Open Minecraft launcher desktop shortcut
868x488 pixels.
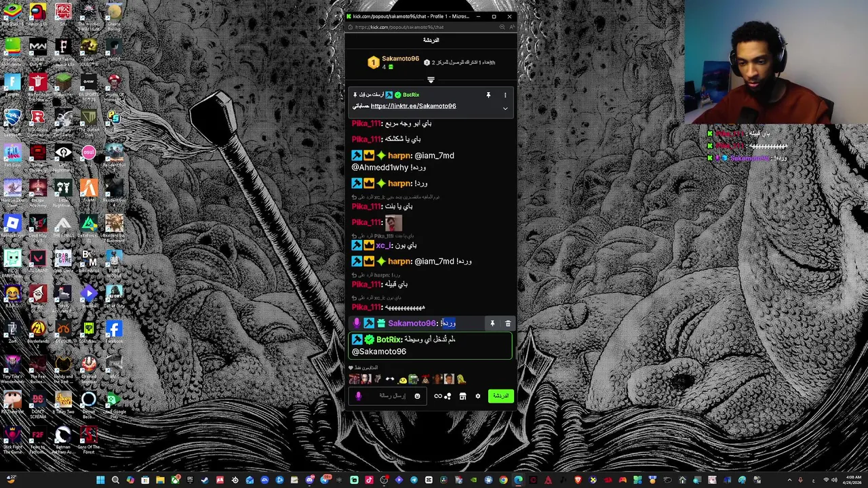pyautogui.click(x=63, y=85)
